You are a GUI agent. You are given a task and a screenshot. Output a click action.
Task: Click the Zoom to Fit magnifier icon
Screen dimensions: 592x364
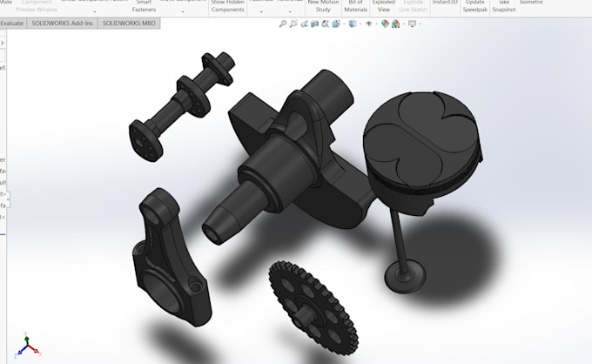click(x=282, y=24)
